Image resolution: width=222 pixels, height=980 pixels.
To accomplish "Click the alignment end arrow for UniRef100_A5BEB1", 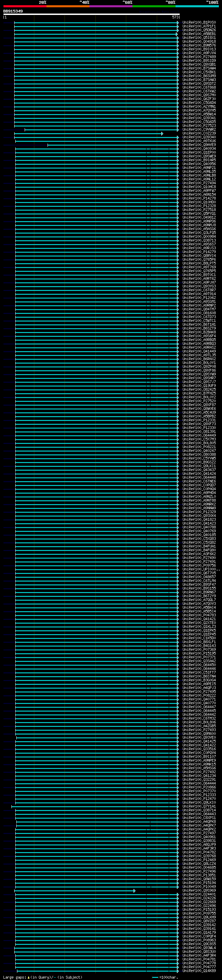I will tap(177, 34).
